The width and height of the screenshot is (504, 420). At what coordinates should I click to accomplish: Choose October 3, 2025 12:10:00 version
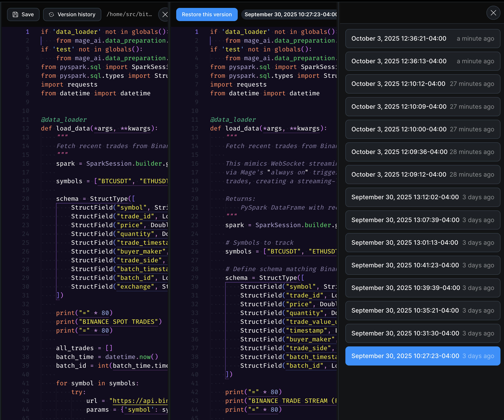[422, 129]
